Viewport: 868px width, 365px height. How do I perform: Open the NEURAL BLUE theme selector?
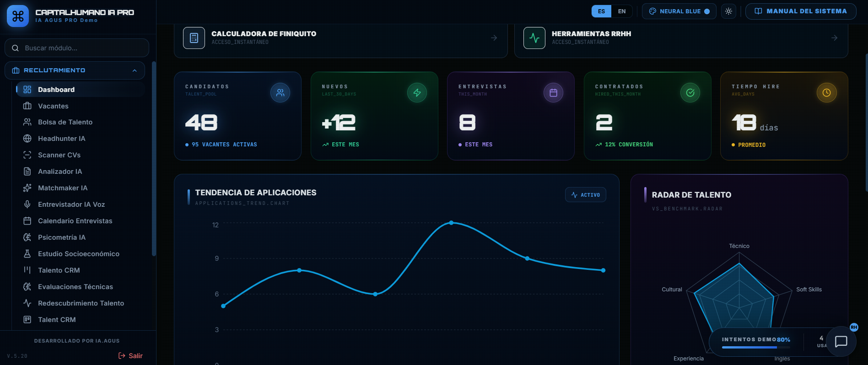pos(679,11)
